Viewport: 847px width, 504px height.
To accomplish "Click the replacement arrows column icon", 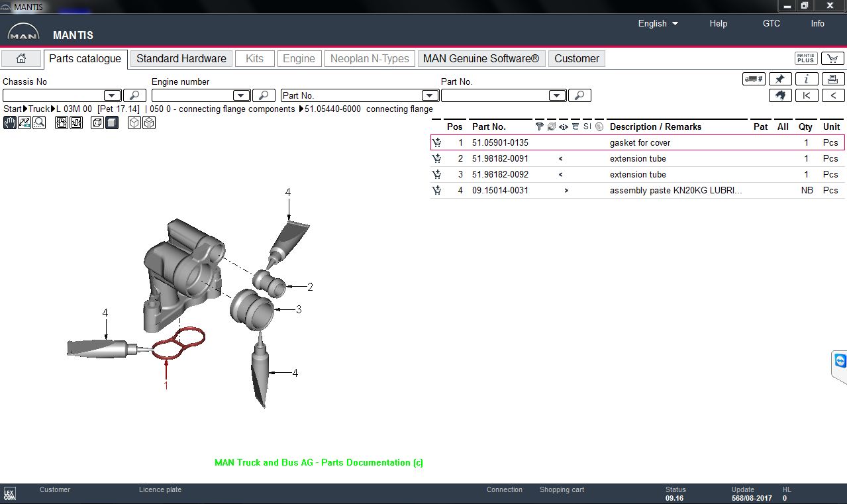I will [x=551, y=126].
